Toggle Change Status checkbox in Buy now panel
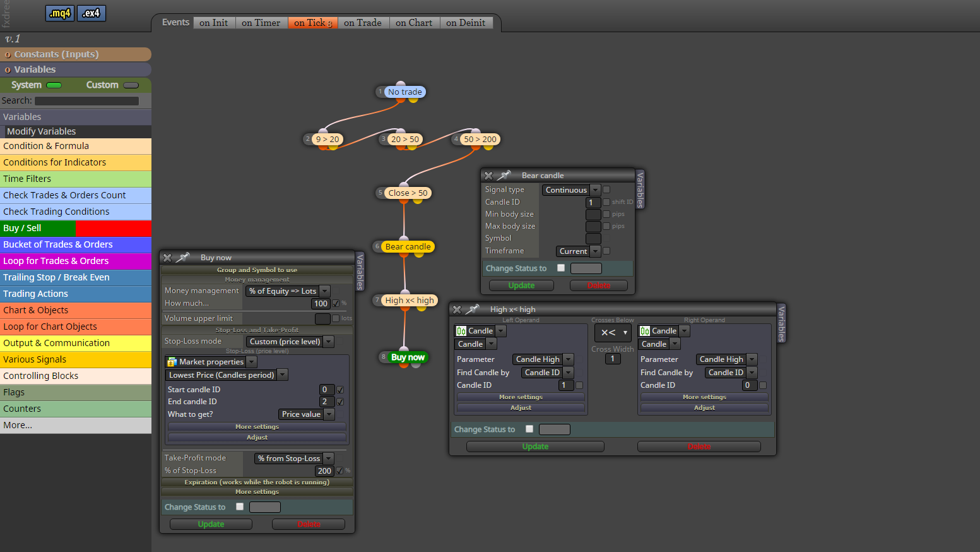Screen dimensions: 980x552 coord(240,507)
